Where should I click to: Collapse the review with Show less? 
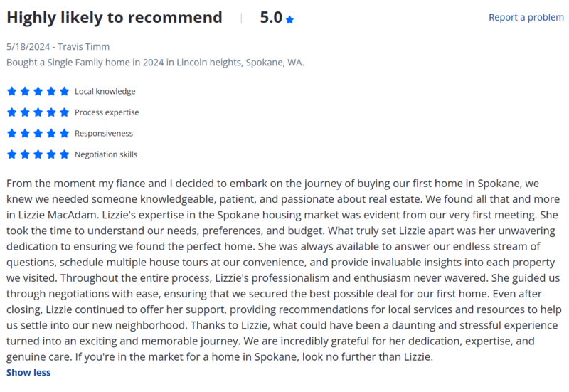click(x=28, y=372)
